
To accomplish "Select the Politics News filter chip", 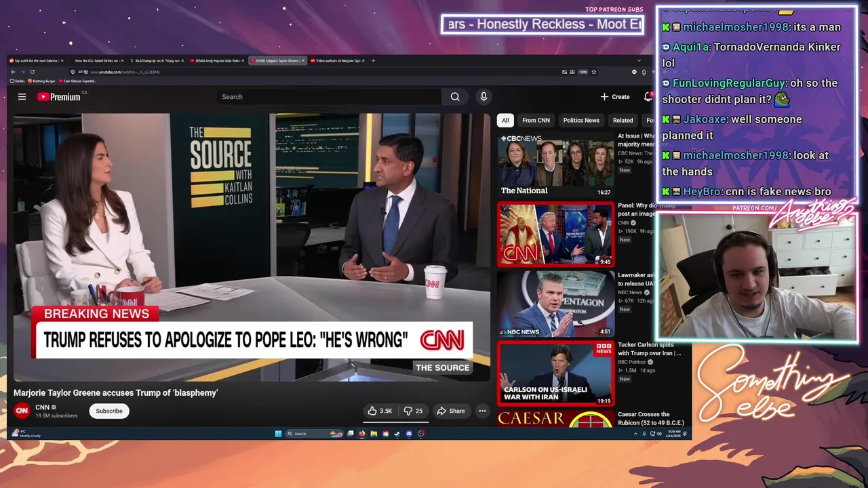I will click(581, 120).
